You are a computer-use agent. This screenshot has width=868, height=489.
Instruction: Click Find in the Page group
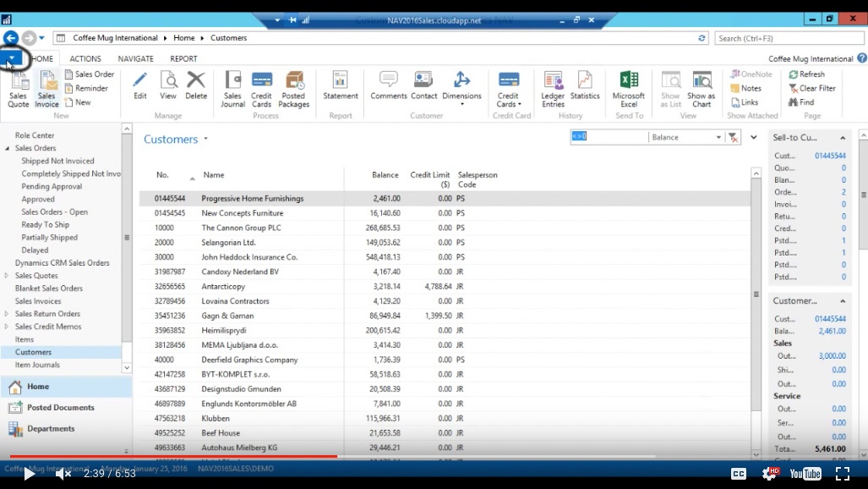click(x=801, y=102)
